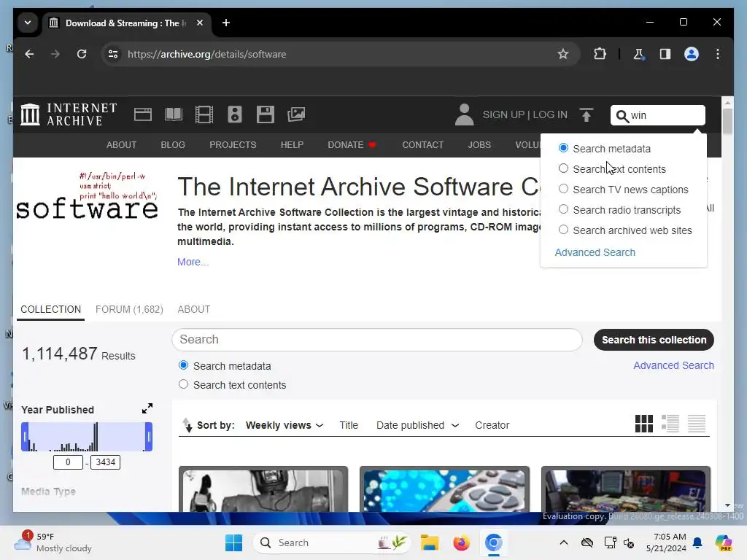Screen dimensions: 747x560
Task: Open File Explorer from taskbar
Action: pos(429,542)
